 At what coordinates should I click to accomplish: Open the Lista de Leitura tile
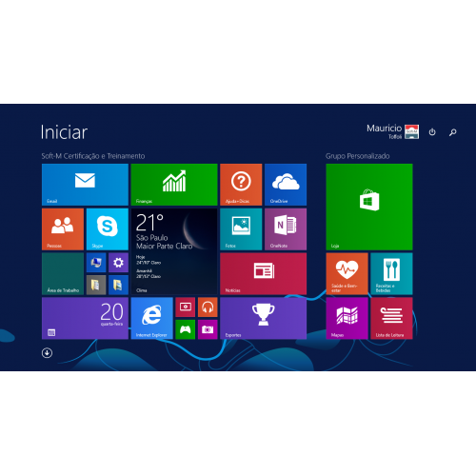391,318
